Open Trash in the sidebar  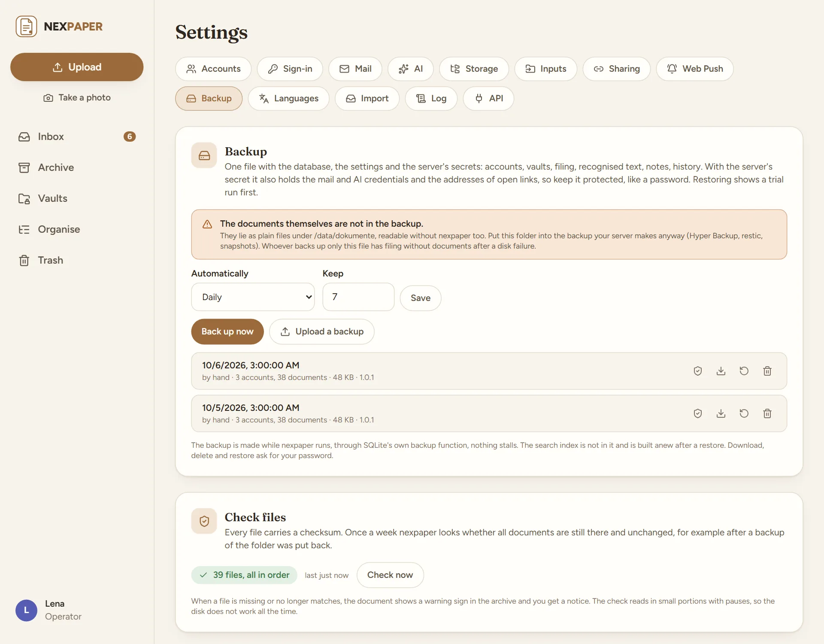[77, 260]
